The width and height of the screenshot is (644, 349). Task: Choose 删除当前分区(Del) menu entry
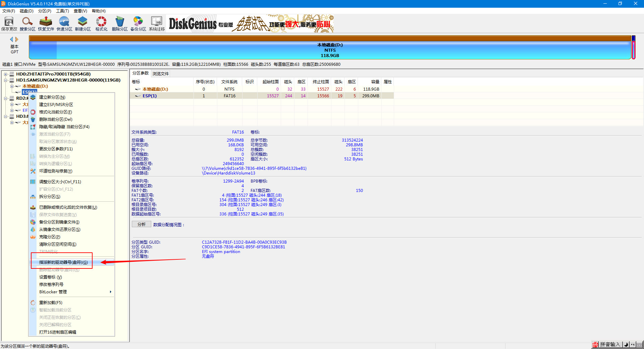71,119
